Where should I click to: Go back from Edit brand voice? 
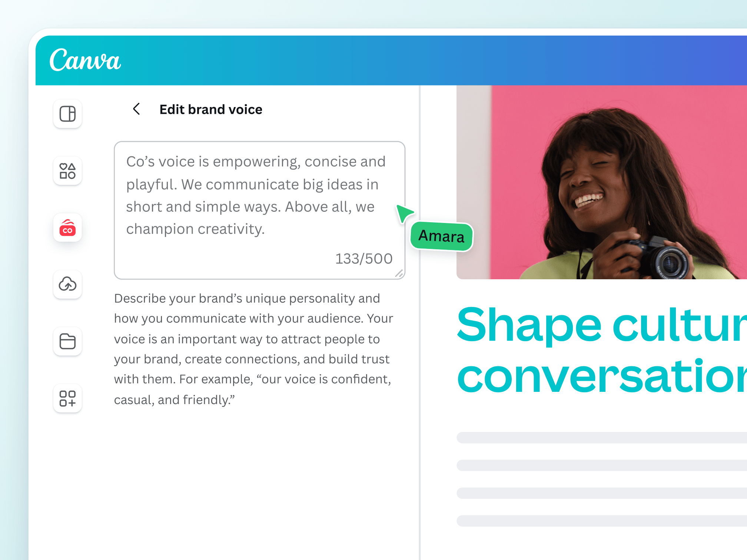[136, 109]
